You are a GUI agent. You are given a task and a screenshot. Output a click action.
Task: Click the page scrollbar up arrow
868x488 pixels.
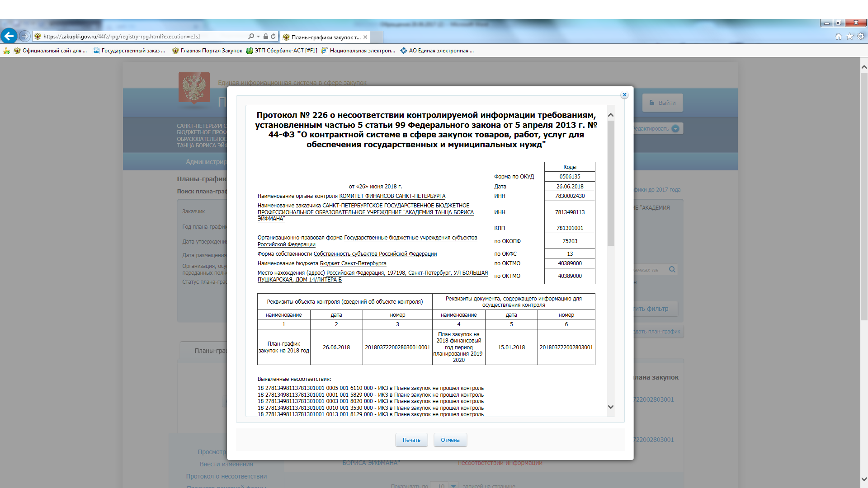[864, 67]
